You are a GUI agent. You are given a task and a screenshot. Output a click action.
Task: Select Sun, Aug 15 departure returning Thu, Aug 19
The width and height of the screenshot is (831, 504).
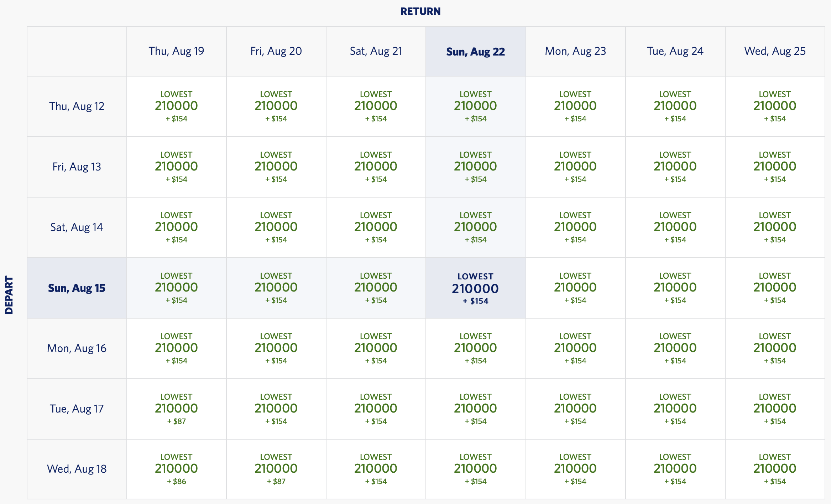tap(176, 288)
